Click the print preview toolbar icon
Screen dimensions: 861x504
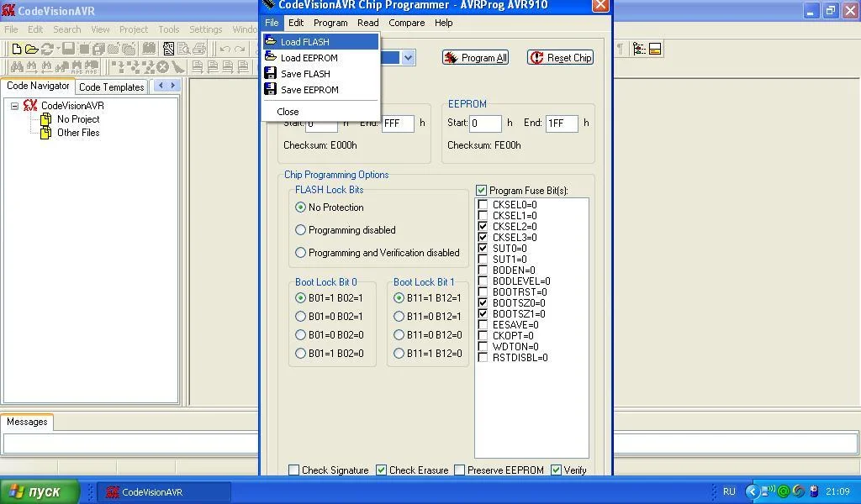click(184, 49)
